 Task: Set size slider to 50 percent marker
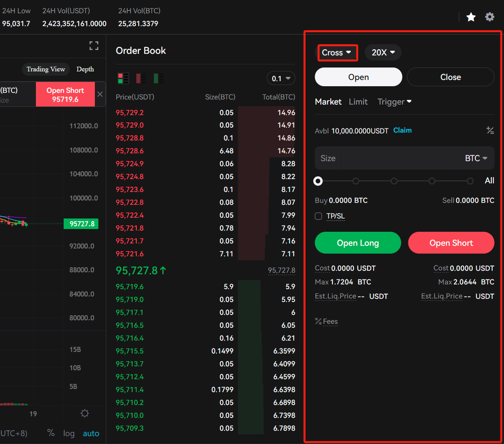(x=394, y=181)
